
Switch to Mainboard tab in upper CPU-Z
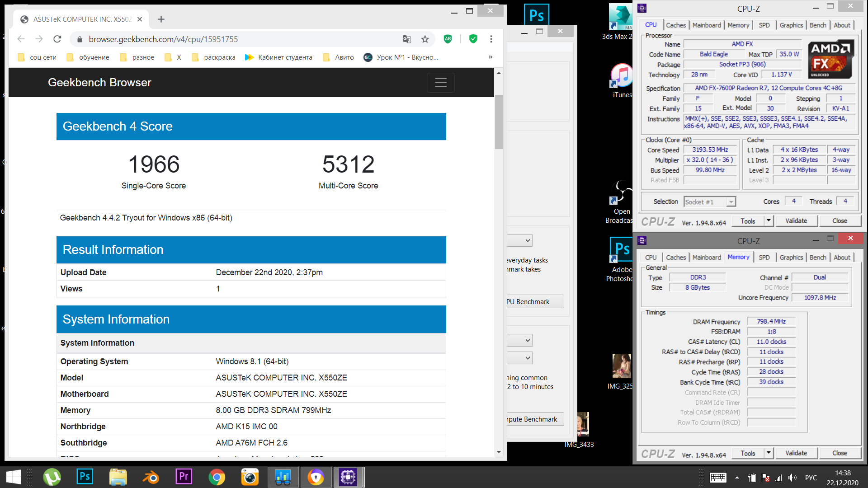click(x=707, y=25)
